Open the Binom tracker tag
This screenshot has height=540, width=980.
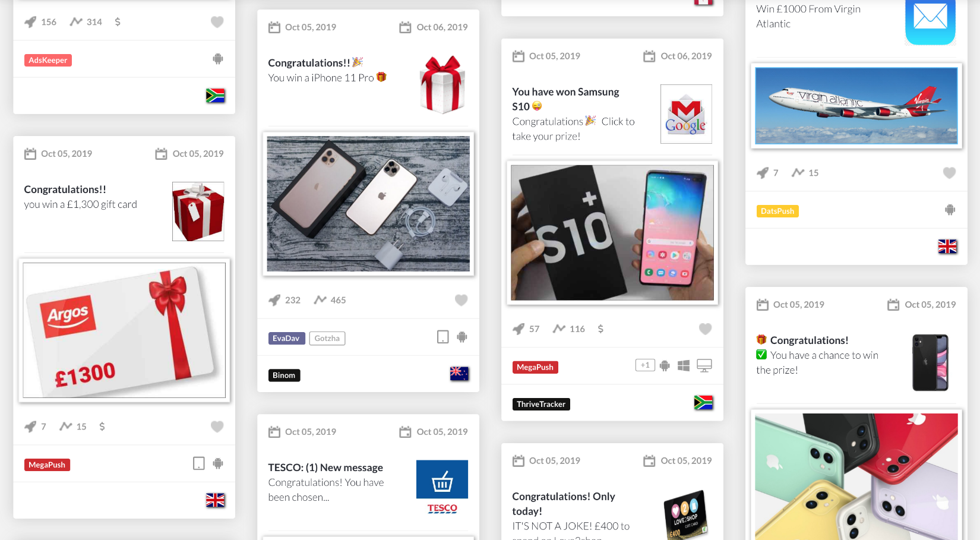pos(284,375)
